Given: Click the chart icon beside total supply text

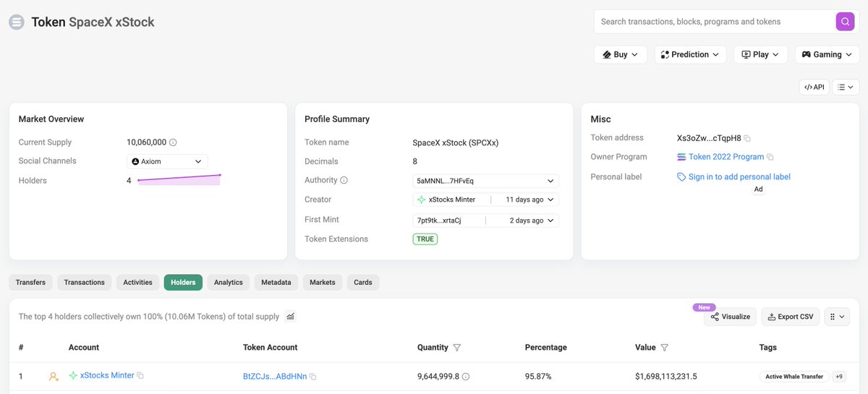Looking at the screenshot, I should [290, 317].
